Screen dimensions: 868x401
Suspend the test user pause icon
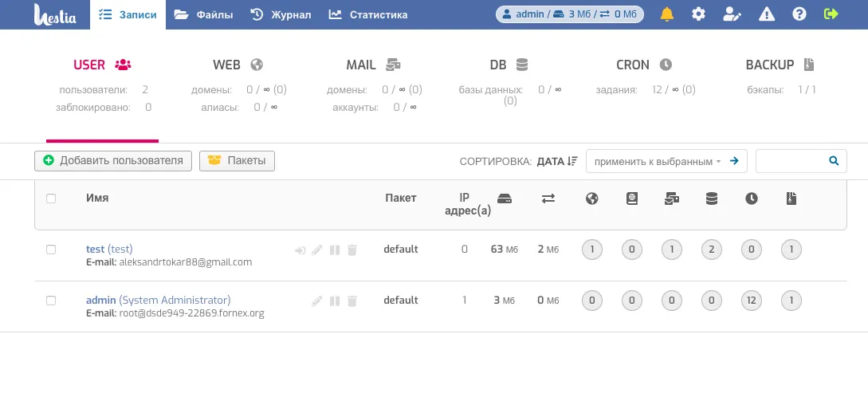click(335, 250)
